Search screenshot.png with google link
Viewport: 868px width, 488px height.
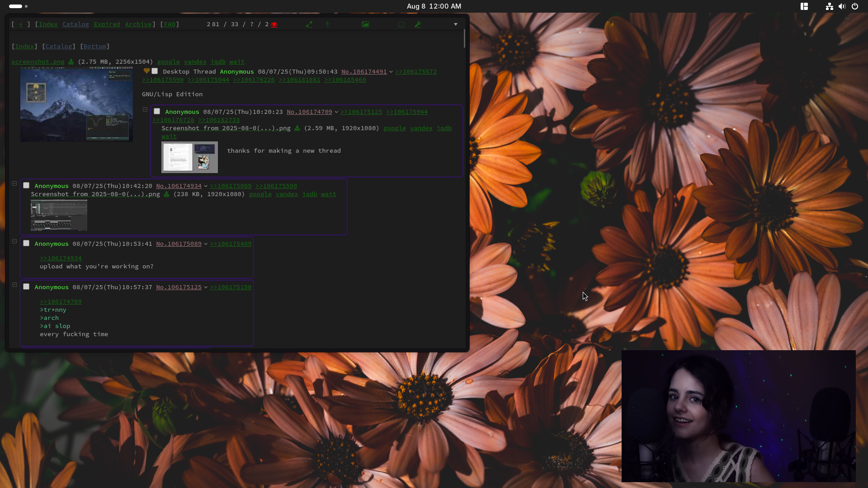click(x=169, y=61)
